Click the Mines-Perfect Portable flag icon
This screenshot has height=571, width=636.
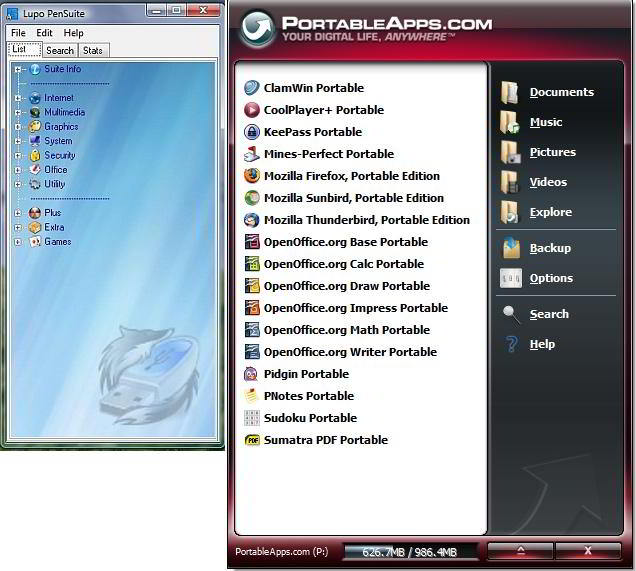[251, 154]
